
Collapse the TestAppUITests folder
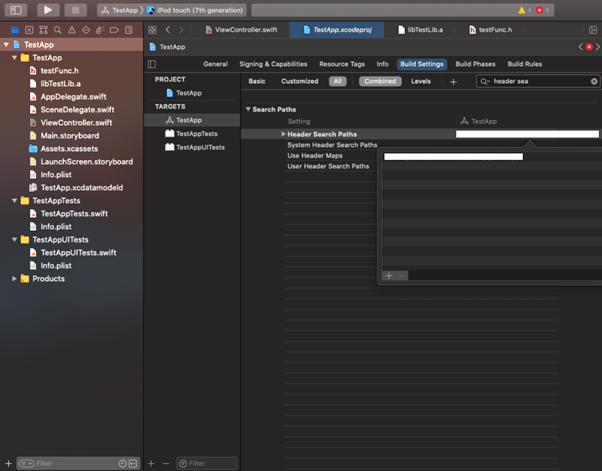click(14, 240)
